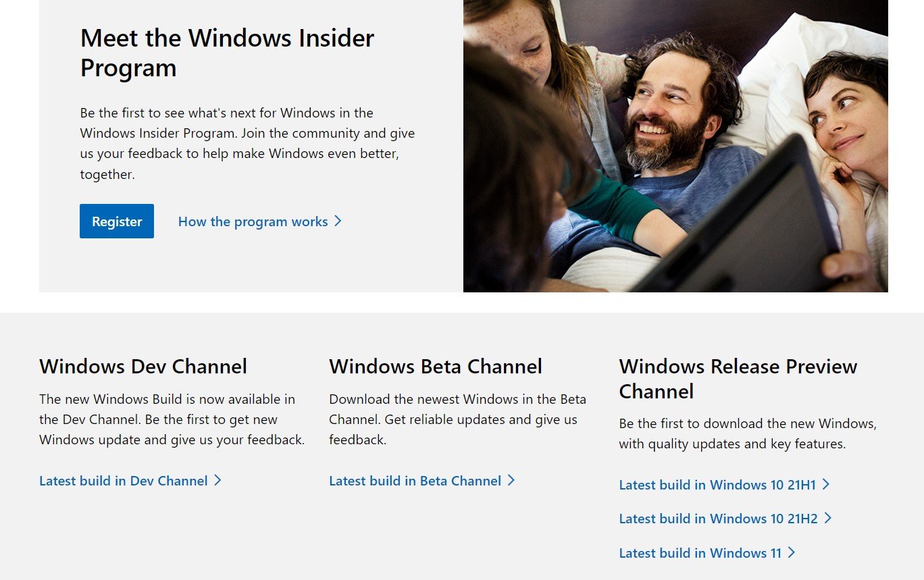This screenshot has width=924, height=580.
Task: Open Latest build in Windows 11 link
Action: coord(700,553)
